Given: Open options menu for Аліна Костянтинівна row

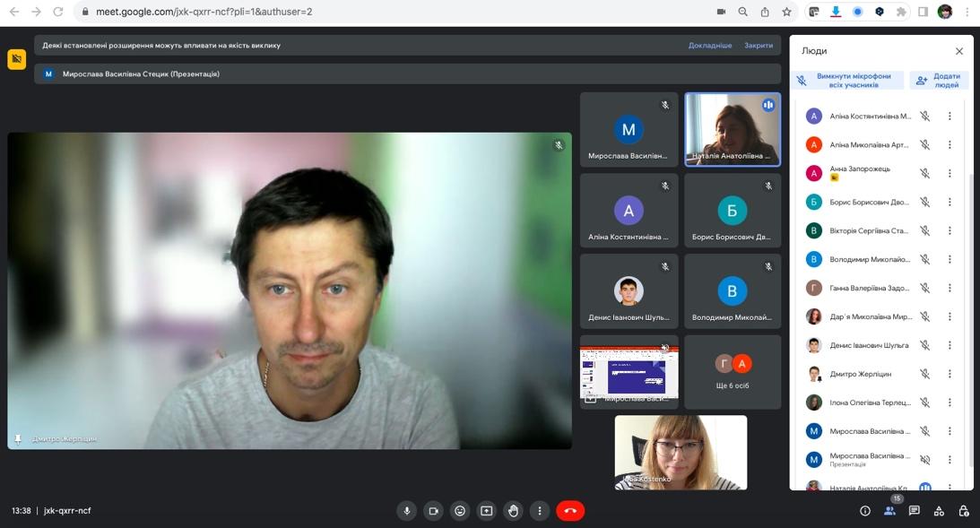Looking at the screenshot, I should [x=950, y=117].
